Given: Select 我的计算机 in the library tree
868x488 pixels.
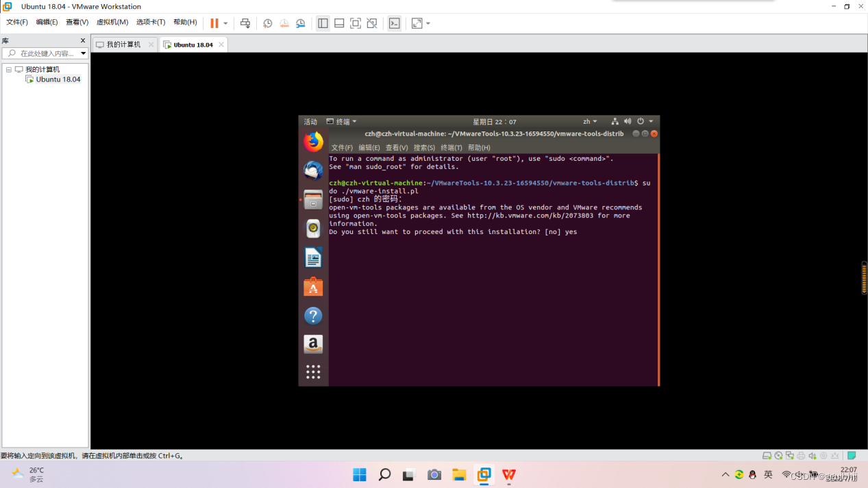Looking at the screenshot, I should point(42,70).
